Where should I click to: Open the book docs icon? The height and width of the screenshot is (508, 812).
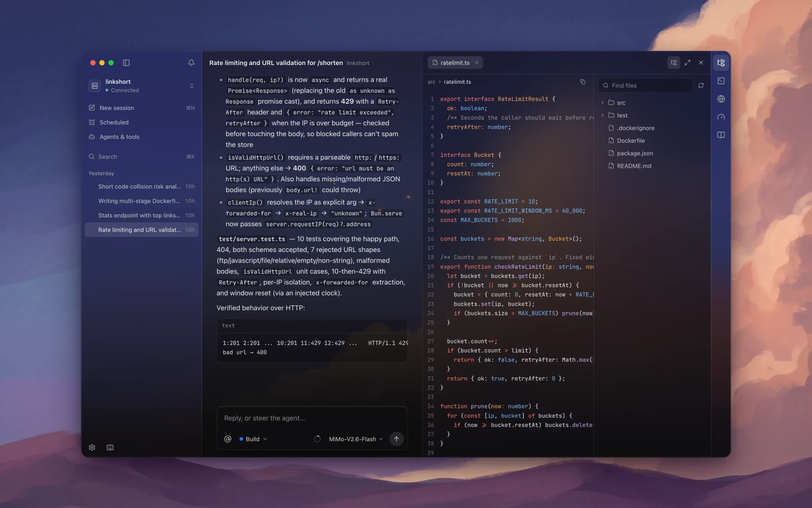[721, 135]
